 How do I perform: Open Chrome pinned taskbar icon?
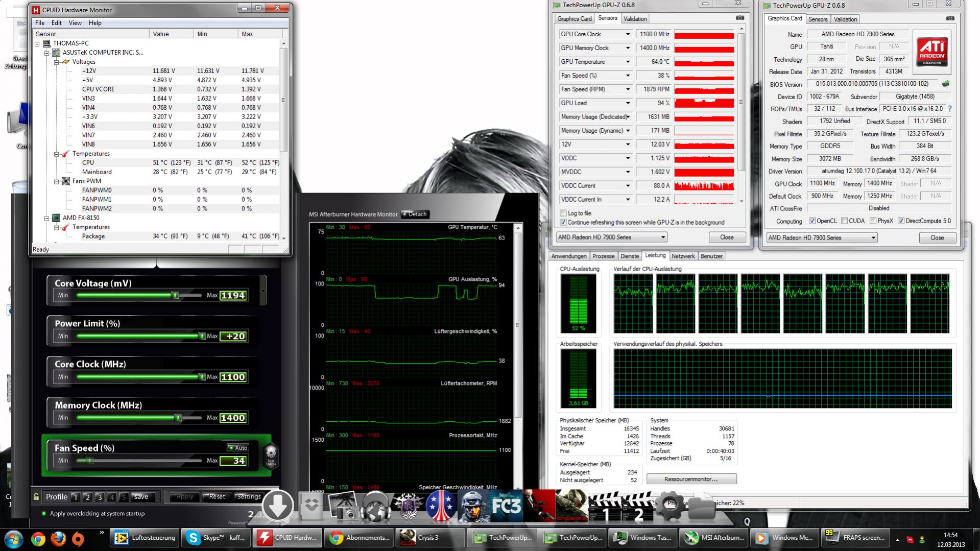[x=38, y=538]
